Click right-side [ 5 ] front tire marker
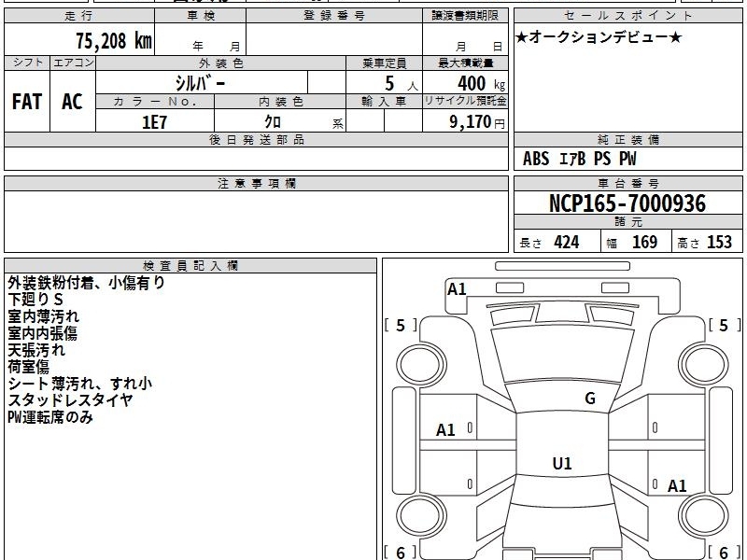 point(725,325)
